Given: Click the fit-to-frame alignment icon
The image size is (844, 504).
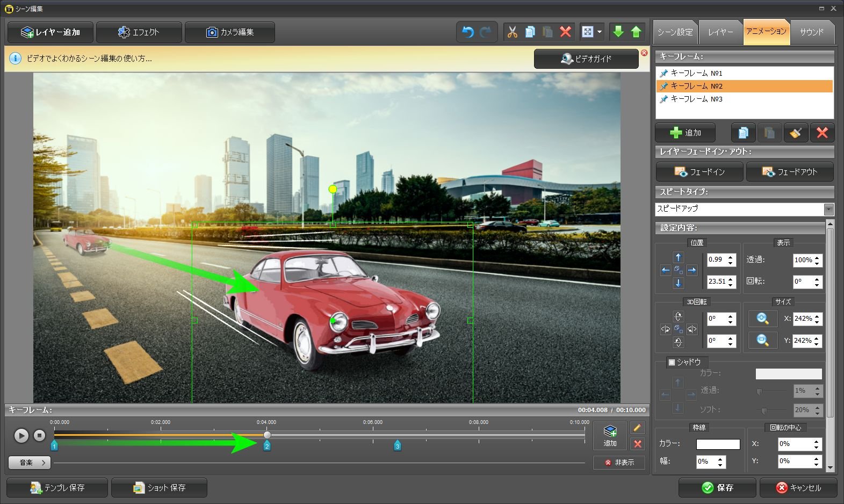Looking at the screenshot, I should coord(588,32).
